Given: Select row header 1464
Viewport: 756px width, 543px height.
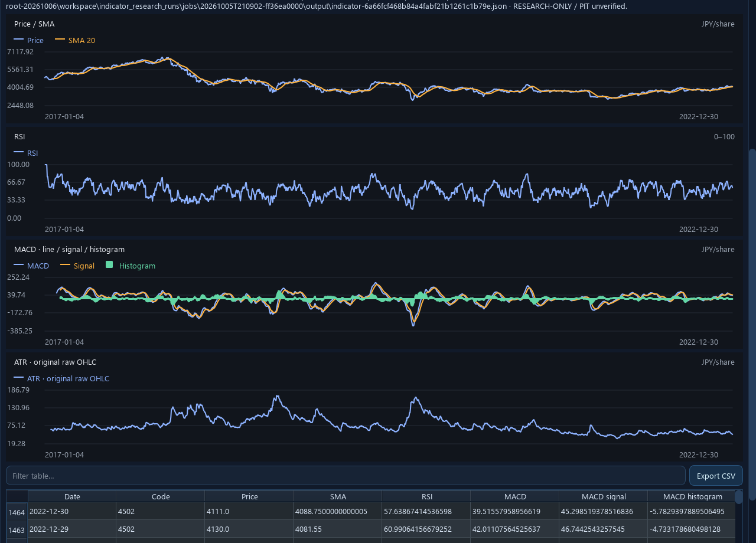Looking at the screenshot, I should 17,511.
